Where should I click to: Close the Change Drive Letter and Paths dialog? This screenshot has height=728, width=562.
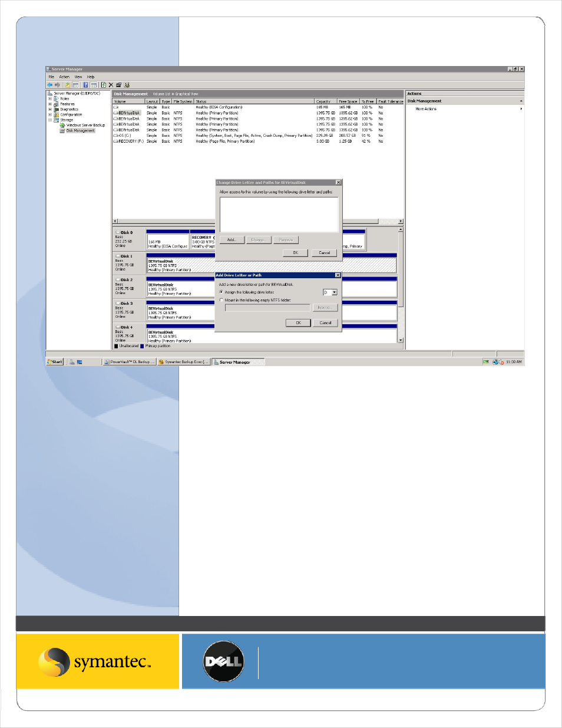338,183
